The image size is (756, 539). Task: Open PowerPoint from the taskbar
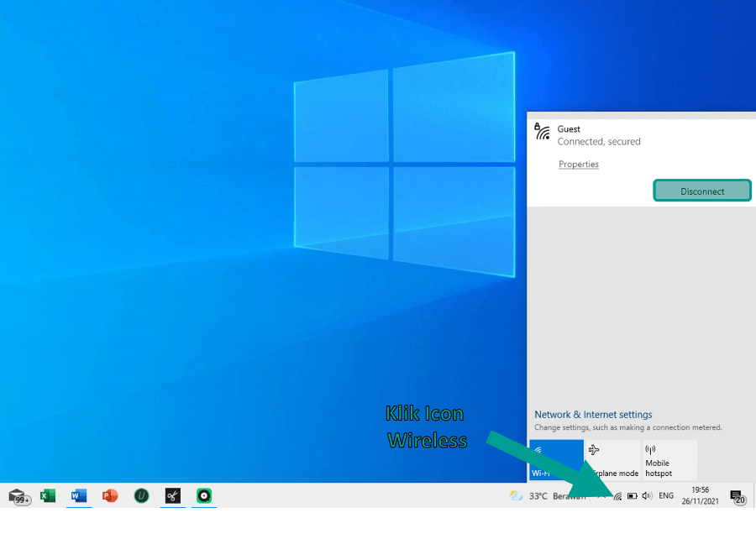[x=110, y=495]
